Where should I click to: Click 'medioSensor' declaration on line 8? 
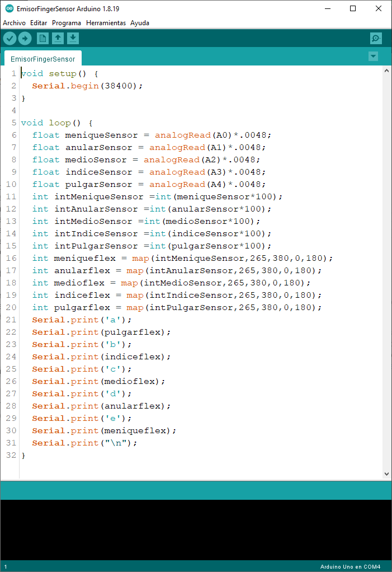click(x=96, y=160)
